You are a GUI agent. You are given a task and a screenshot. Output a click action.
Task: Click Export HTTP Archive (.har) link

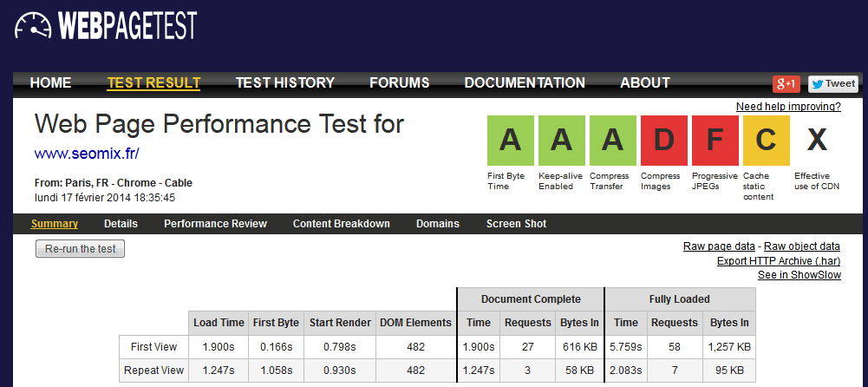(779, 261)
